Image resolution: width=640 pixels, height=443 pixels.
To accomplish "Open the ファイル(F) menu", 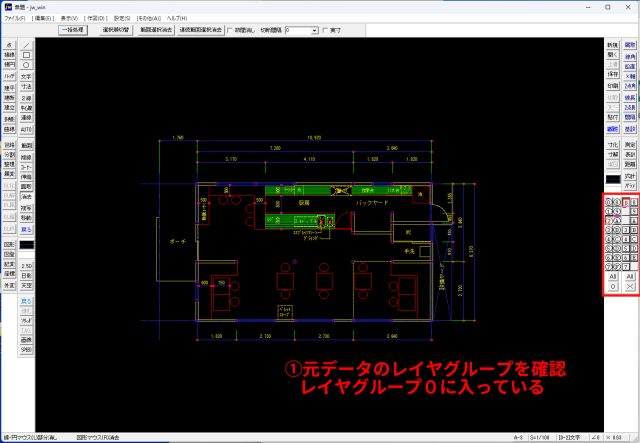I will (14, 18).
